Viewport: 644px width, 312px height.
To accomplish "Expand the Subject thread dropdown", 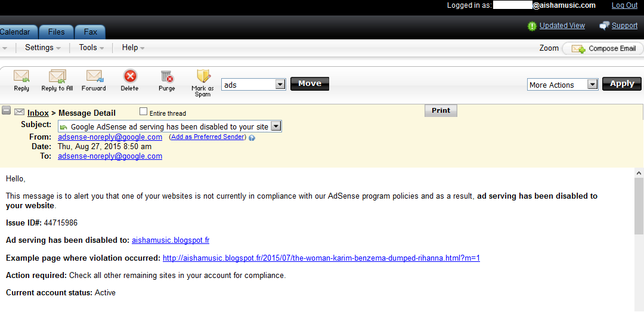I will pos(277,126).
